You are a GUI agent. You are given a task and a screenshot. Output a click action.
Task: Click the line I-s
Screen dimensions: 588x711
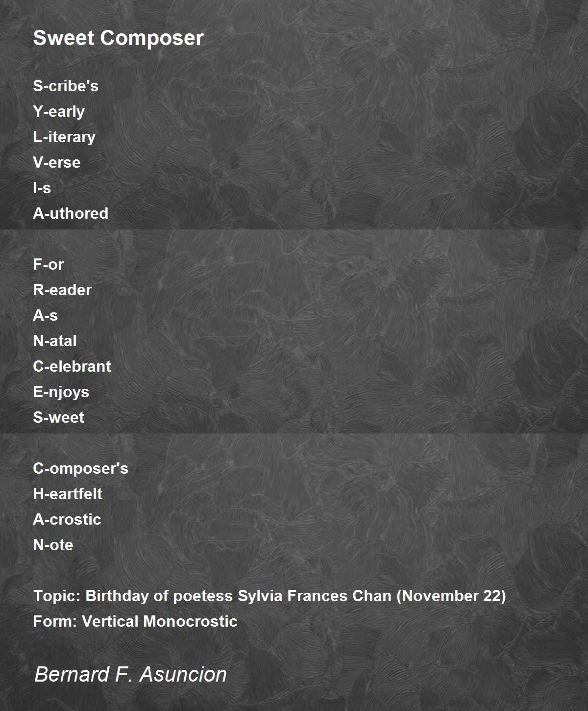[x=42, y=188]
